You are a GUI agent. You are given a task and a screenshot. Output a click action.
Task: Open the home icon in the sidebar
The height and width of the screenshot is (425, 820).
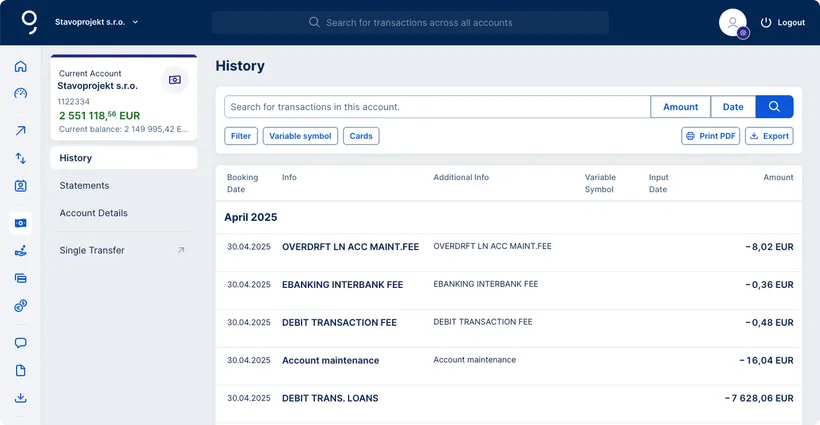click(x=20, y=66)
